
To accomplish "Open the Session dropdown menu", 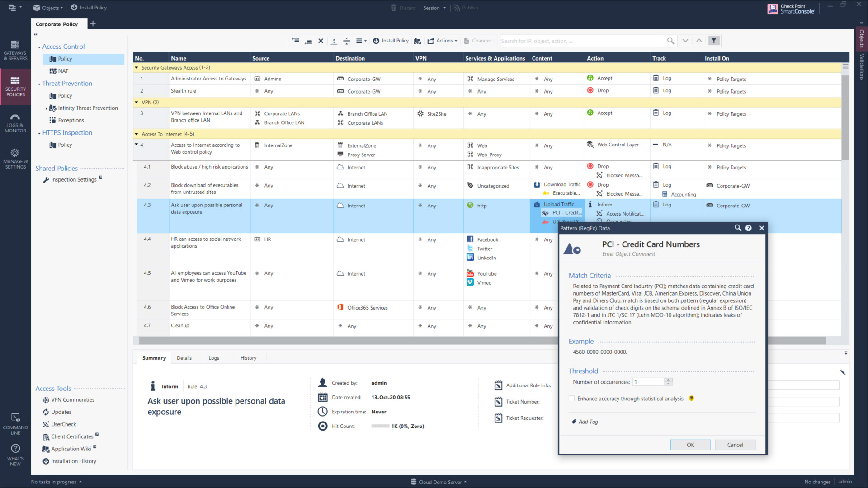I will click(433, 8).
